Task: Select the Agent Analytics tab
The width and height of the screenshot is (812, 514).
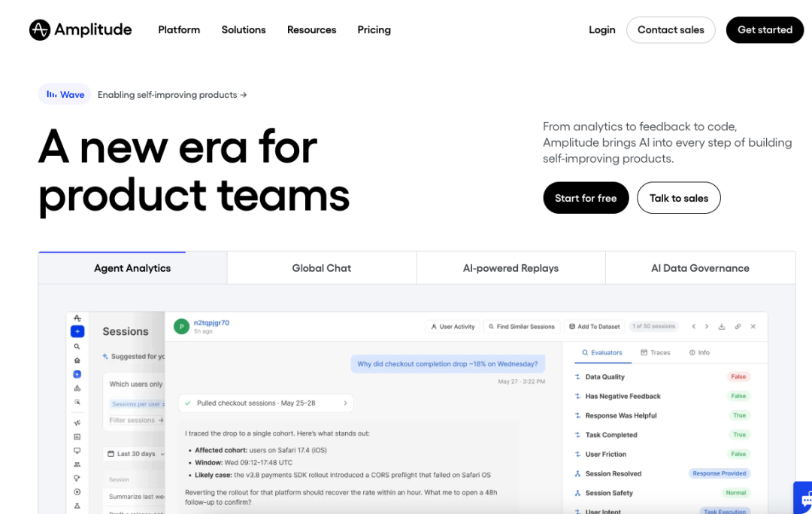Action: [132, 268]
